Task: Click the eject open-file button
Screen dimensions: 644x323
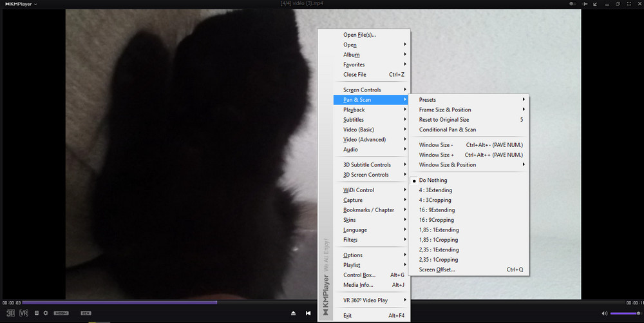Action: click(x=293, y=313)
